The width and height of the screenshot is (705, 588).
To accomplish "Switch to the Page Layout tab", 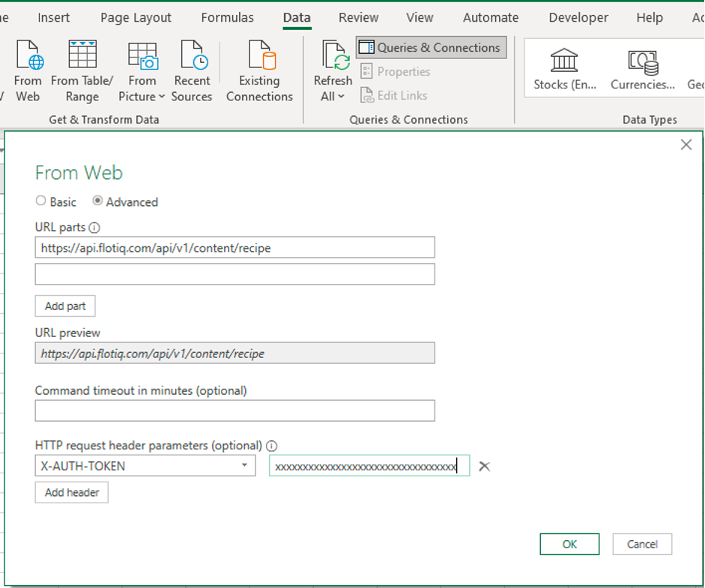I will tap(136, 17).
